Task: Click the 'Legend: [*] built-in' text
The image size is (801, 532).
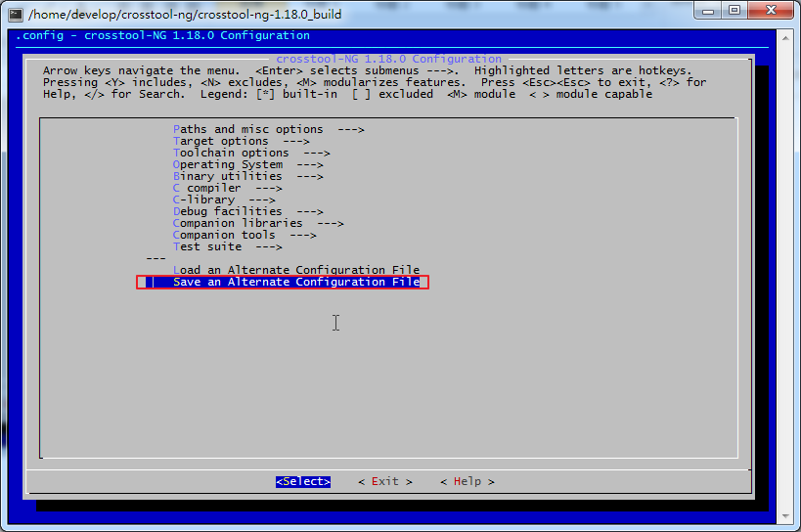Action: coord(269,94)
